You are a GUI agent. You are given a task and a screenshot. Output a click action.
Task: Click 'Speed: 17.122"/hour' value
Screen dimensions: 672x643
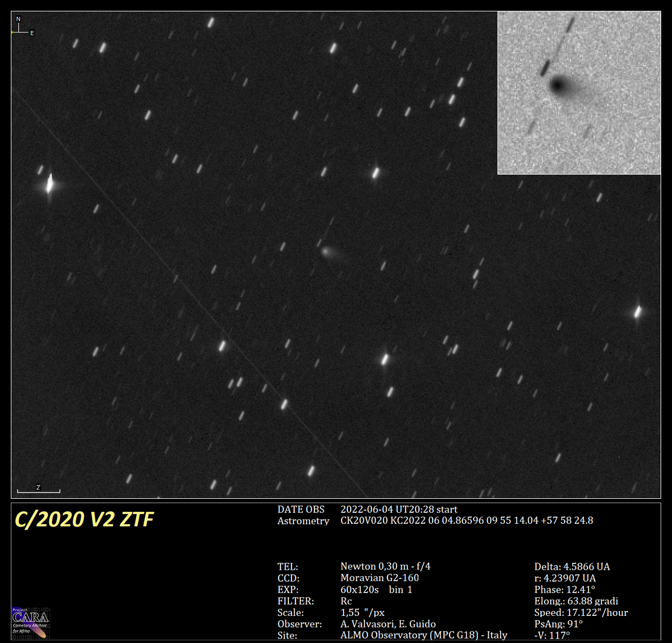(x=581, y=613)
